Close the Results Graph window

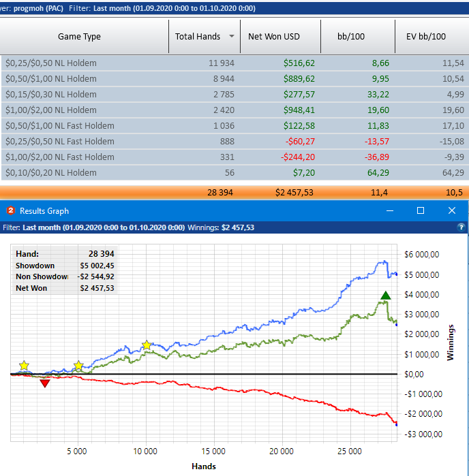coord(452,210)
